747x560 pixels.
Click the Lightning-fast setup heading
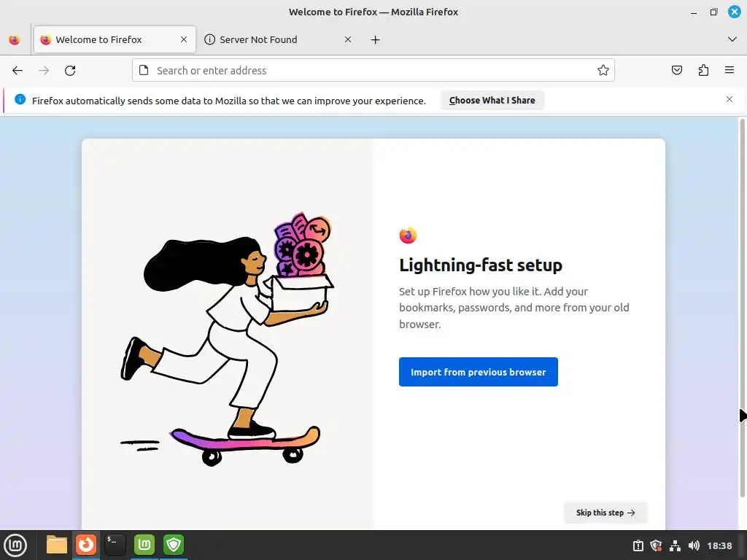[x=481, y=265]
